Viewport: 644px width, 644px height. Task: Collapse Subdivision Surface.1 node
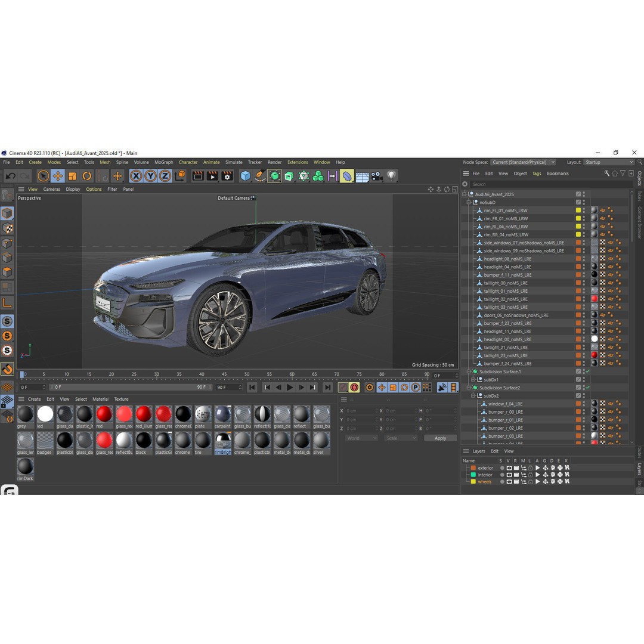pyautogui.click(x=469, y=371)
